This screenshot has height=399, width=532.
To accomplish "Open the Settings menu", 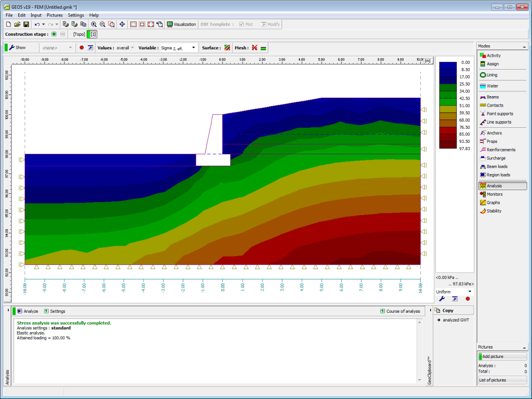I will pos(76,15).
